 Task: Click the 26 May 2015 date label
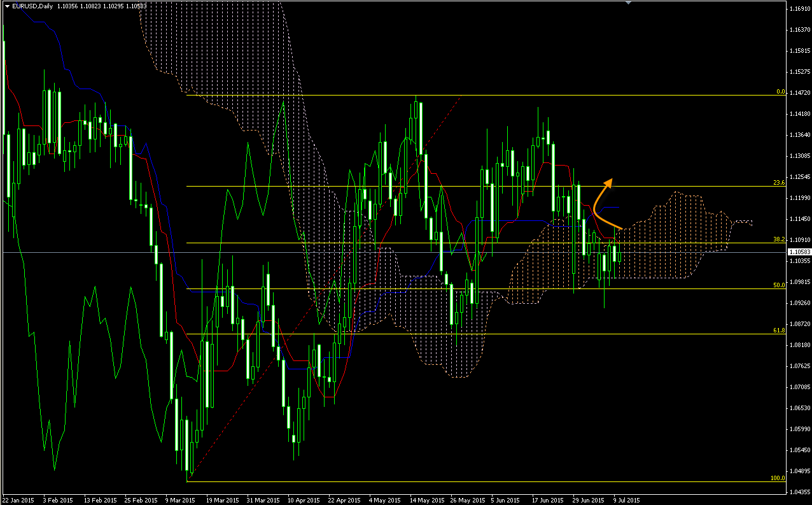[466, 501]
